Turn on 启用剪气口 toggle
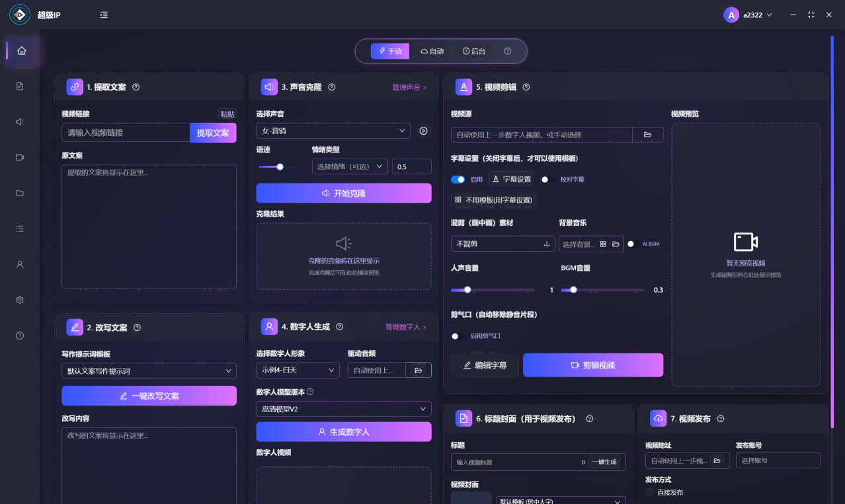 click(x=456, y=336)
